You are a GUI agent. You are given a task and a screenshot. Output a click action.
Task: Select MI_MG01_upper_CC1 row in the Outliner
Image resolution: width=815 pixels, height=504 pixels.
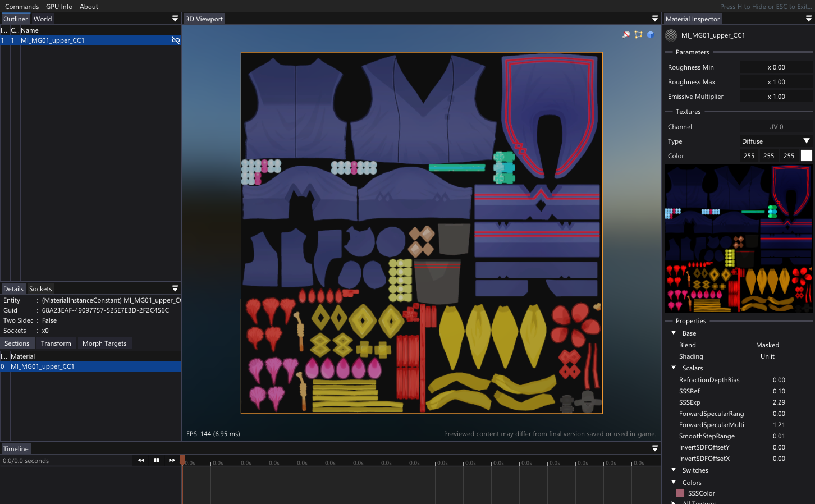click(90, 40)
